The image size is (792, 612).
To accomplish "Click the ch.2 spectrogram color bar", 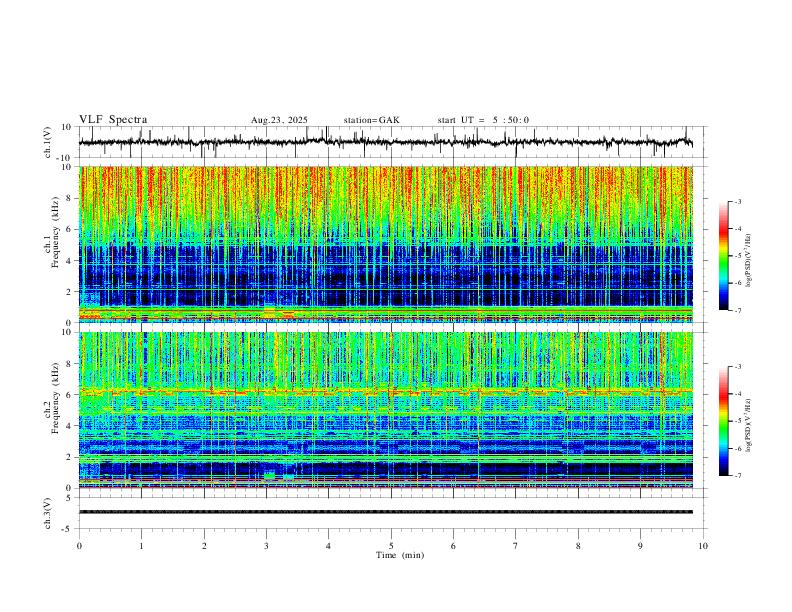I will click(724, 421).
